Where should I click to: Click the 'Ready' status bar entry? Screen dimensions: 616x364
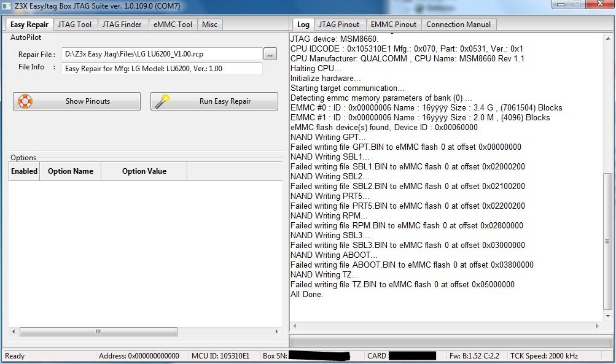click(x=15, y=356)
